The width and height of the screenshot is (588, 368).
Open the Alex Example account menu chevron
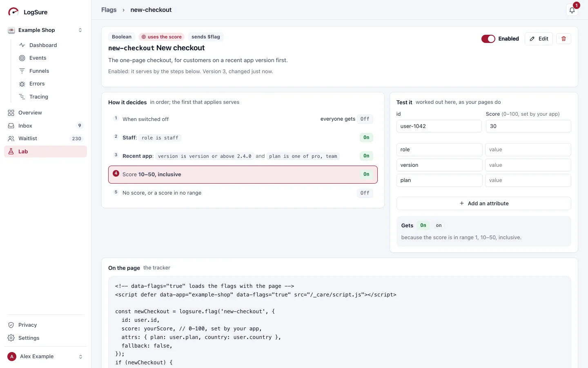(80, 357)
